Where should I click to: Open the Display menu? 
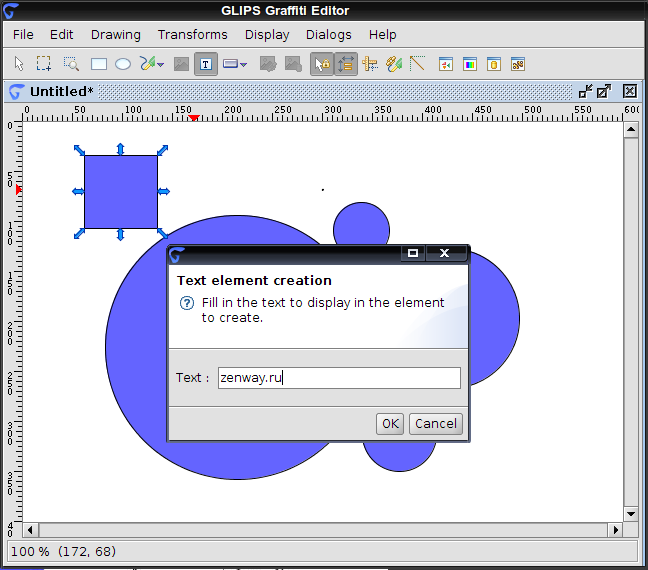[x=267, y=35]
